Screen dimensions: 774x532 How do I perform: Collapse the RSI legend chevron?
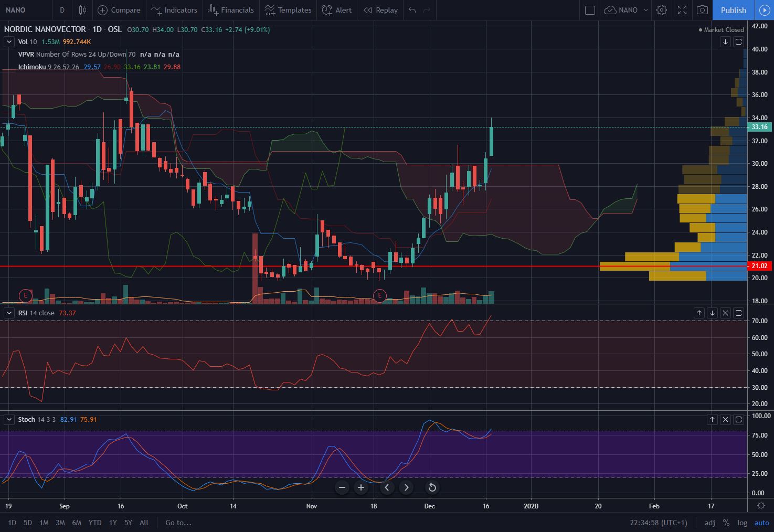tap(9, 313)
